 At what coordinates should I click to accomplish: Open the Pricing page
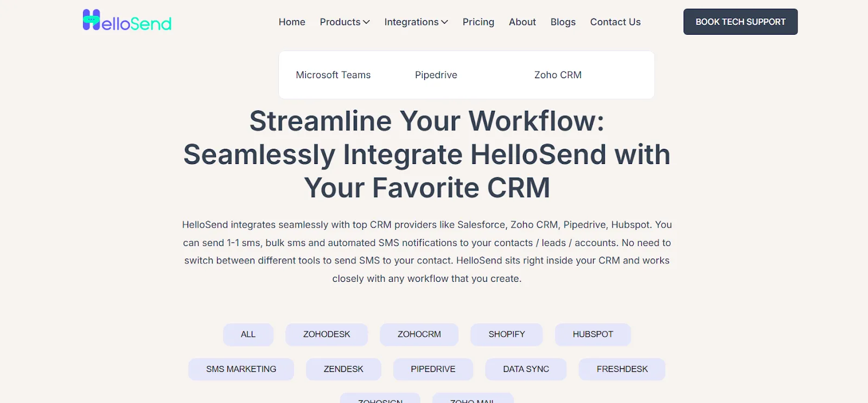(478, 22)
